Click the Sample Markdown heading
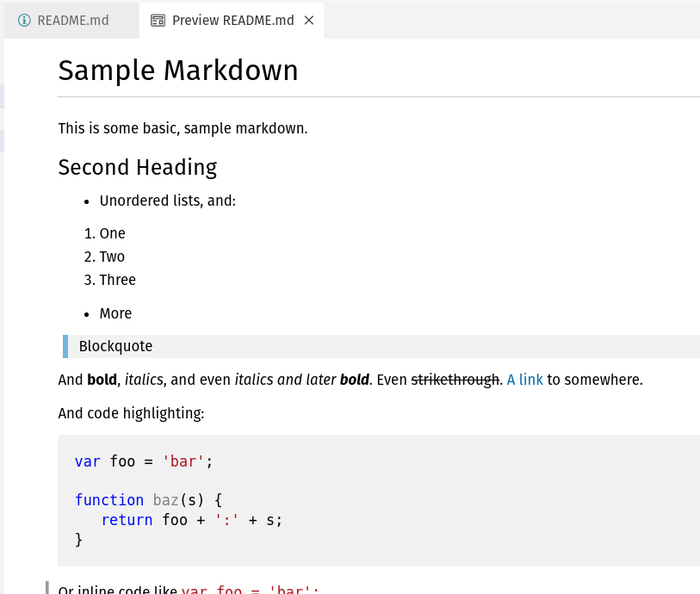The height and width of the screenshot is (594, 700). (178, 70)
